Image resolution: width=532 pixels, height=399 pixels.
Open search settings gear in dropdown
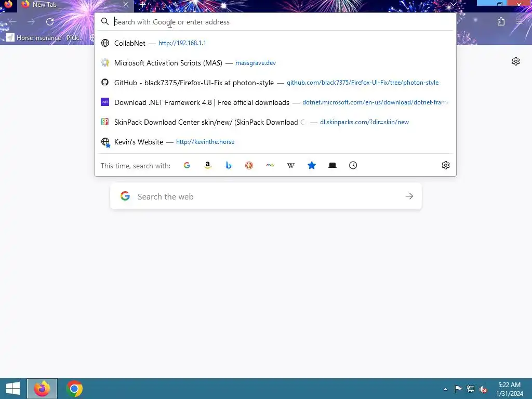[x=445, y=165]
